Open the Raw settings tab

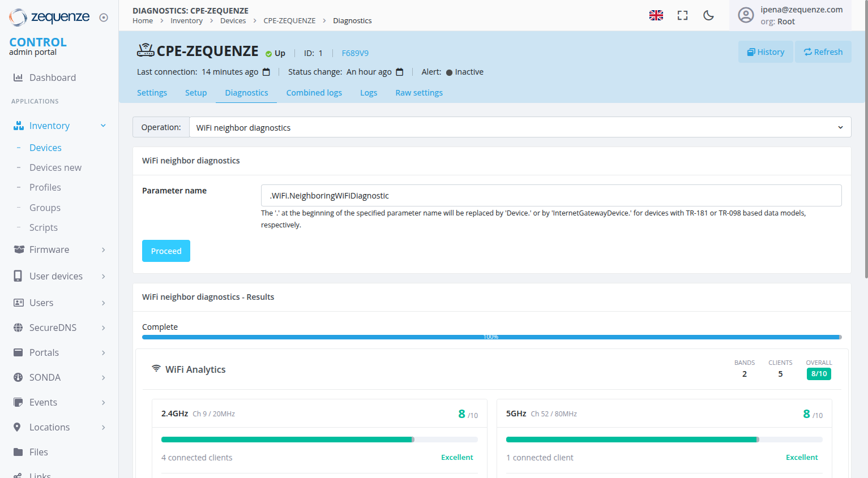[419, 92]
